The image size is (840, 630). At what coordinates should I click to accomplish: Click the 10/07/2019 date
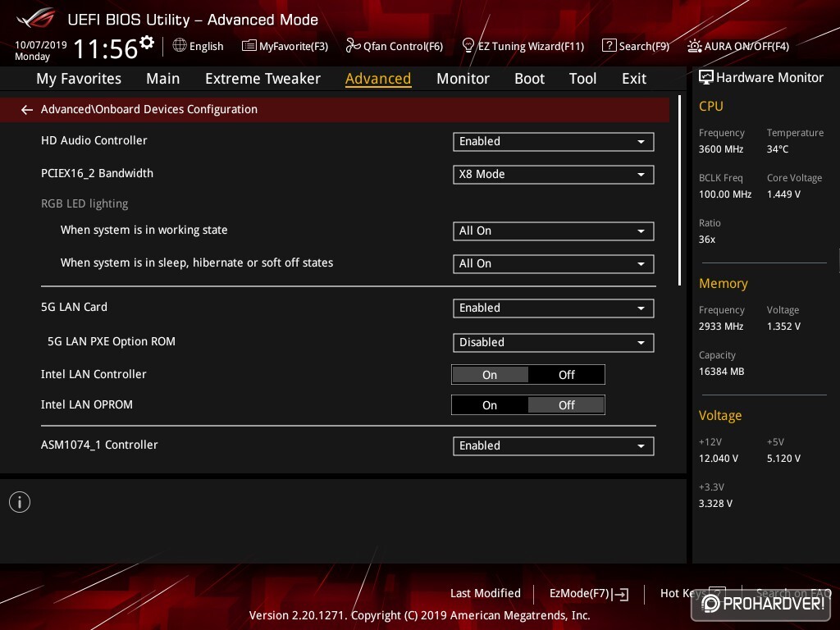coord(41,45)
